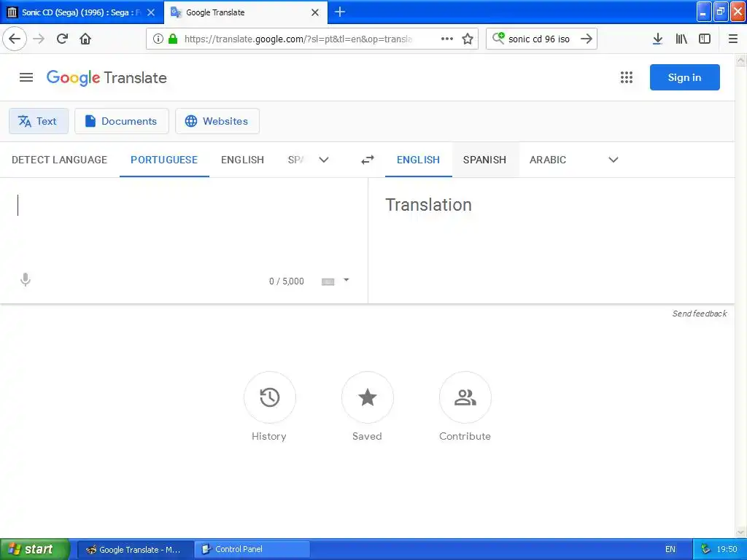The width and height of the screenshot is (747, 560).
Task: Select Detect Language as source
Action: tap(60, 160)
